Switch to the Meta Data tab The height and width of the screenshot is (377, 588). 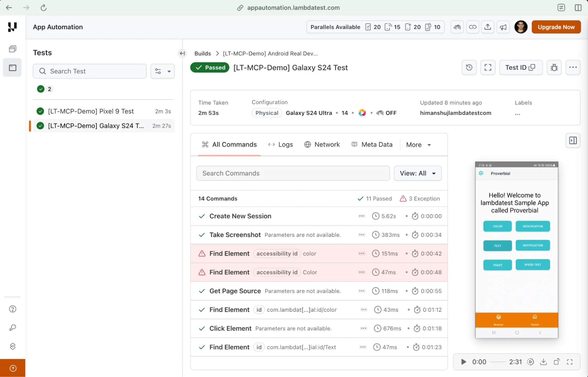pyautogui.click(x=372, y=144)
